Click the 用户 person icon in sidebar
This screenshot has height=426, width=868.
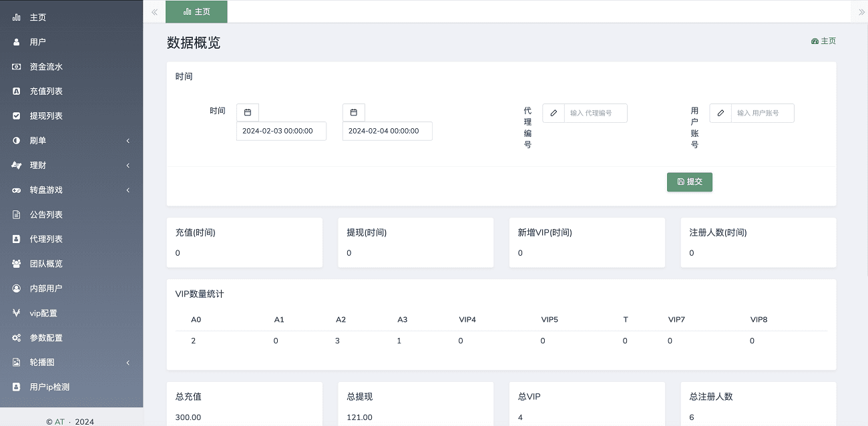[17, 42]
